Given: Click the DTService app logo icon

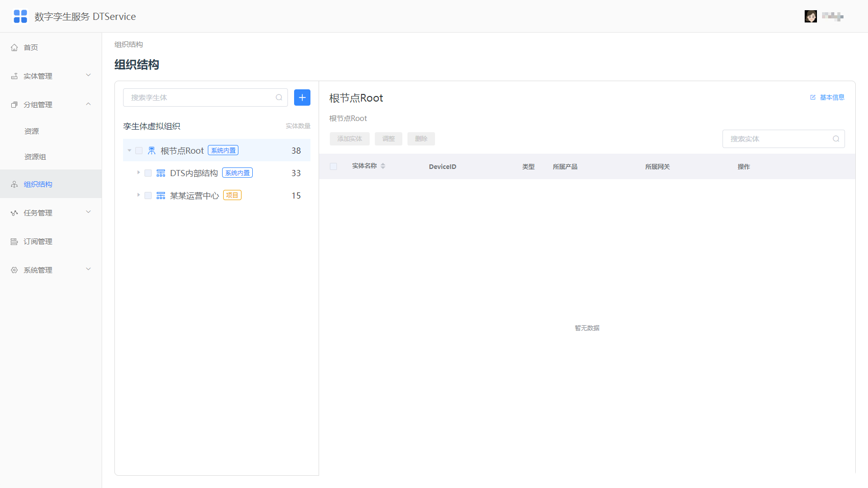Looking at the screenshot, I should pyautogui.click(x=20, y=16).
